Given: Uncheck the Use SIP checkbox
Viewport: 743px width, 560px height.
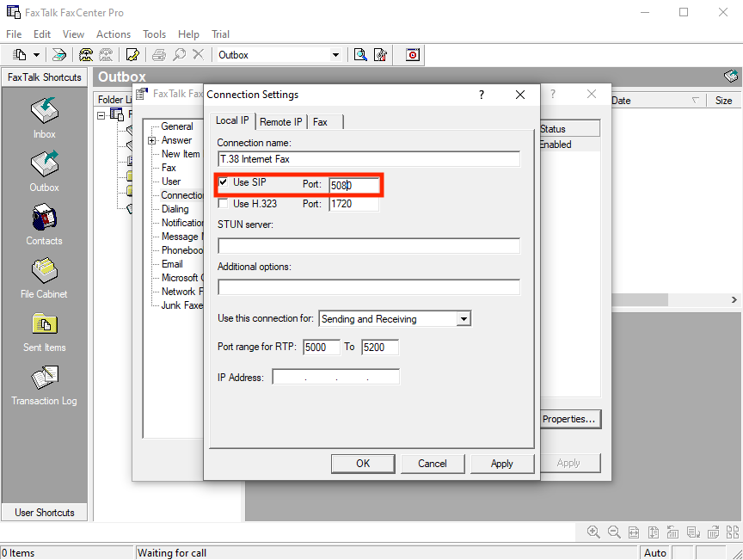Looking at the screenshot, I should [223, 182].
